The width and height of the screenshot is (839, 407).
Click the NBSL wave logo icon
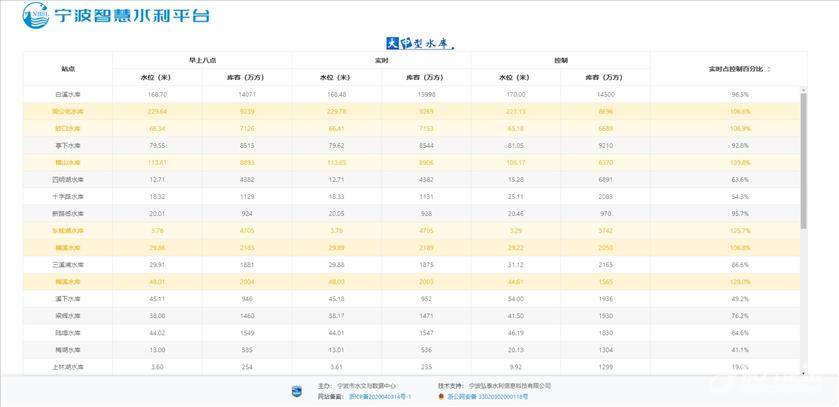(36, 16)
